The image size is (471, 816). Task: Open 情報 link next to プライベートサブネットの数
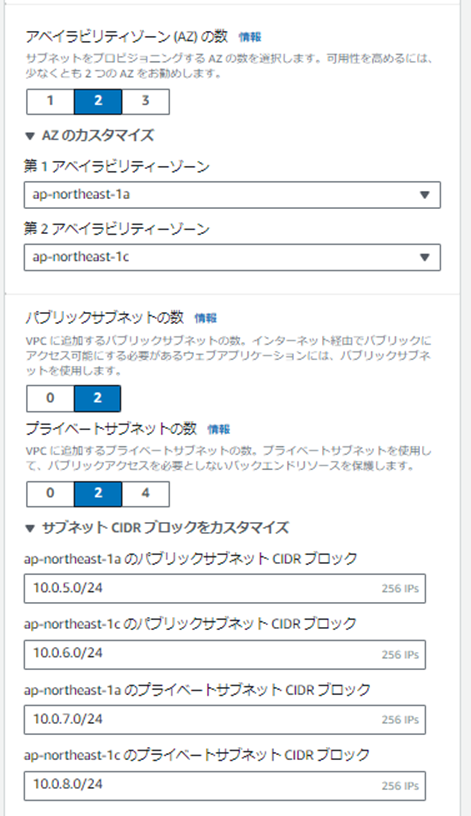pyautogui.click(x=219, y=429)
